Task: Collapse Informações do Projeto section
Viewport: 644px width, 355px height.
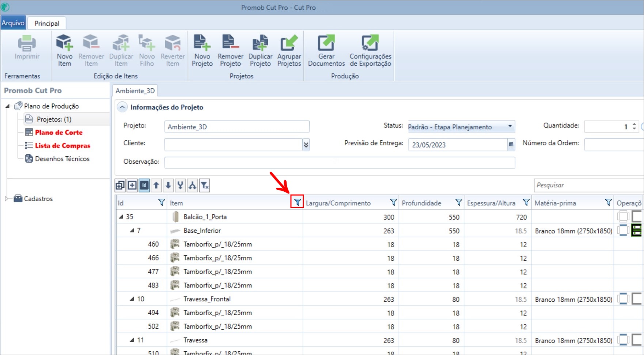Action: (122, 107)
